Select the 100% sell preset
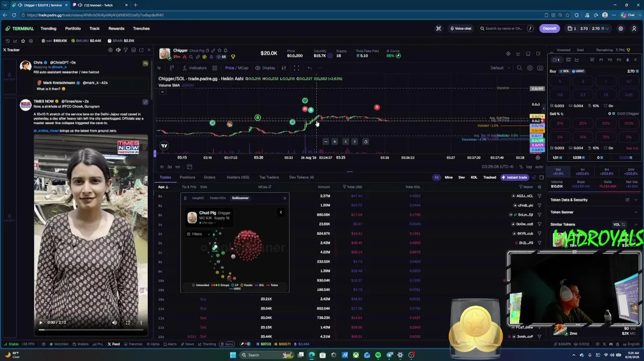This screenshot has height=361, width=644. [628, 123]
